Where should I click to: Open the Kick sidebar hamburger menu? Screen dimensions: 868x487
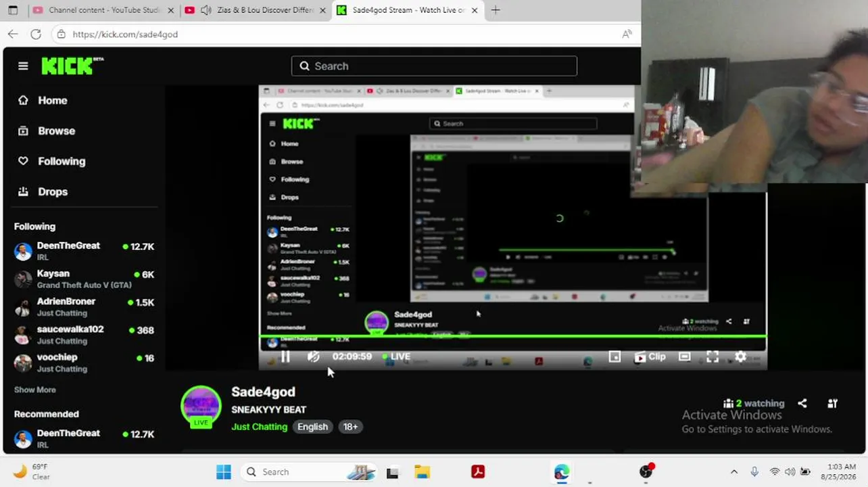23,66
